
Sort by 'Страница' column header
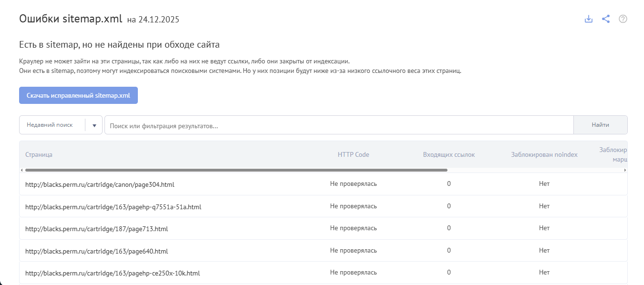pyautogui.click(x=39, y=155)
